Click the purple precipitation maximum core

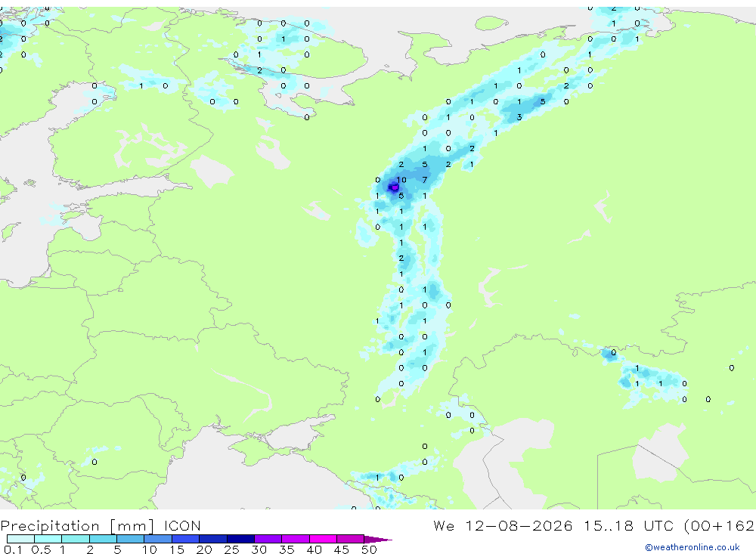tap(393, 187)
